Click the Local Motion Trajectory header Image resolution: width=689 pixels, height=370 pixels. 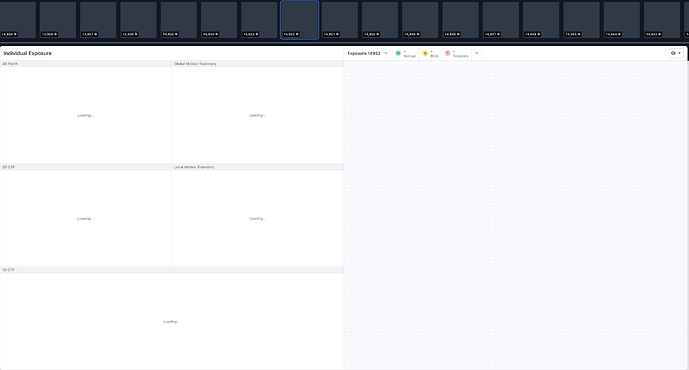tap(257, 167)
